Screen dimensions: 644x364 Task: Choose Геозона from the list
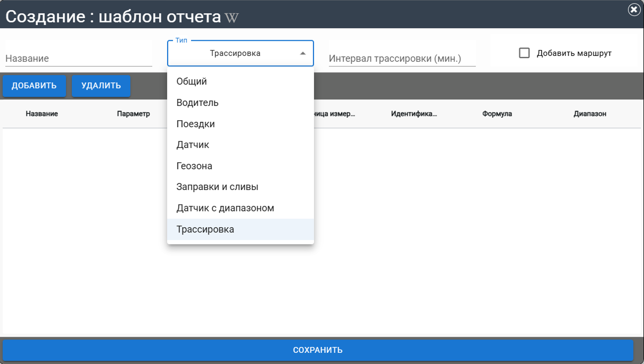tap(194, 166)
